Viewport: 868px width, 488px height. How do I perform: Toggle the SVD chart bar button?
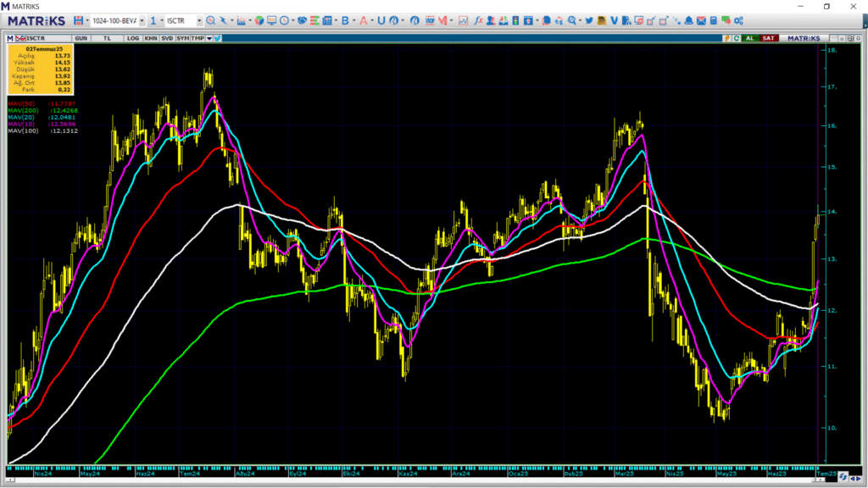coord(167,38)
